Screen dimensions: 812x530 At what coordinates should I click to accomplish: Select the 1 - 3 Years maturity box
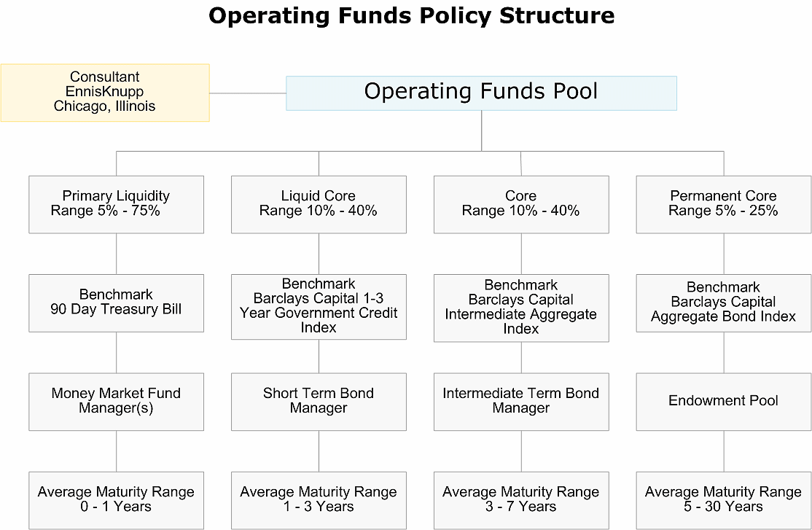[x=319, y=500]
